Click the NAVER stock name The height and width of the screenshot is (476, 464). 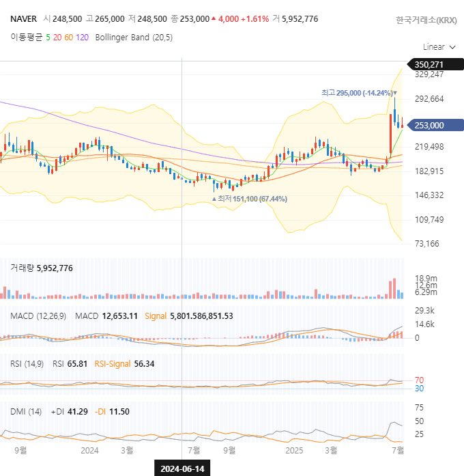(x=23, y=19)
